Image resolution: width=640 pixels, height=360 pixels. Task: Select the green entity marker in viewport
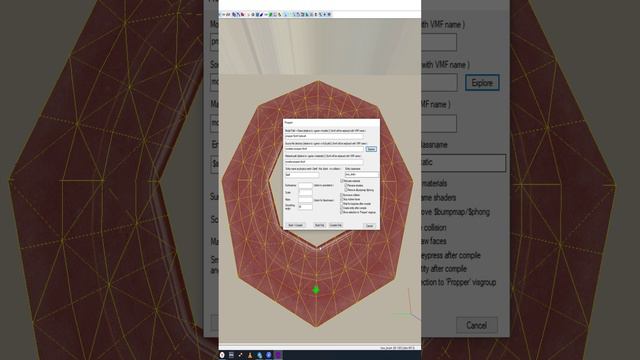(x=316, y=290)
